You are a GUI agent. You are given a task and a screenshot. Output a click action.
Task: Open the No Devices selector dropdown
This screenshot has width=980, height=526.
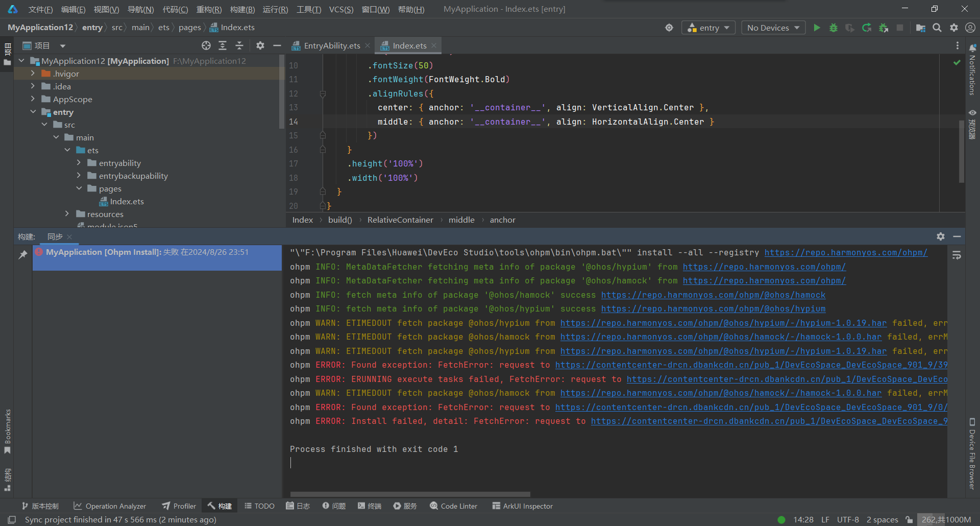pyautogui.click(x=773, y=28)
